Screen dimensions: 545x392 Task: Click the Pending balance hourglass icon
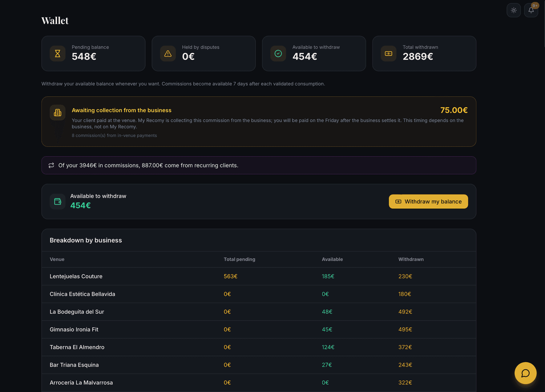pyautogui.click(x=57, y=54)
